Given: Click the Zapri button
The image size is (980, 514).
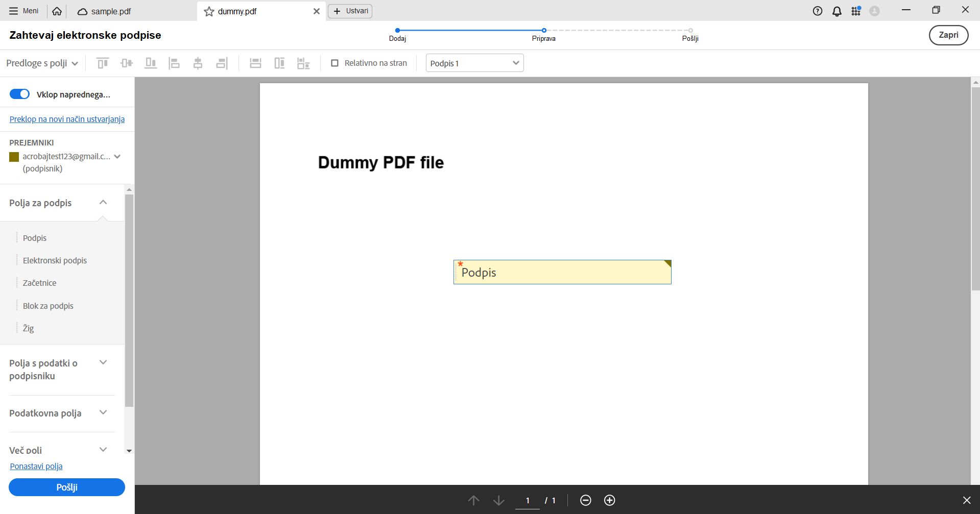Looking at the screenshot, I should (948, 35).
